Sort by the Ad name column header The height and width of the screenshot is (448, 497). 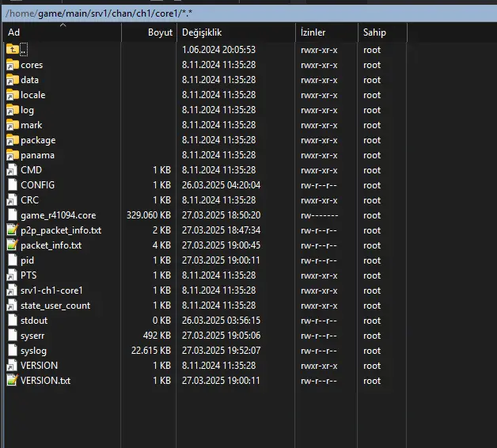(62, 32)
